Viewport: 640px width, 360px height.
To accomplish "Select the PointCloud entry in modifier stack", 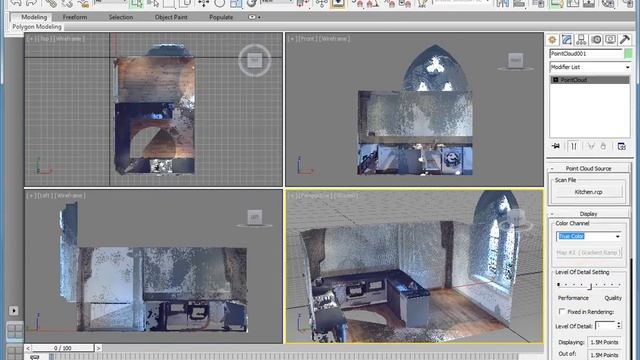I will click(590, 80).
